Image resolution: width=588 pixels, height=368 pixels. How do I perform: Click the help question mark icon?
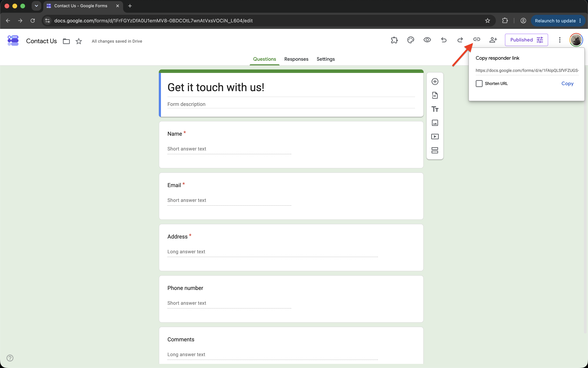(10, 358)
